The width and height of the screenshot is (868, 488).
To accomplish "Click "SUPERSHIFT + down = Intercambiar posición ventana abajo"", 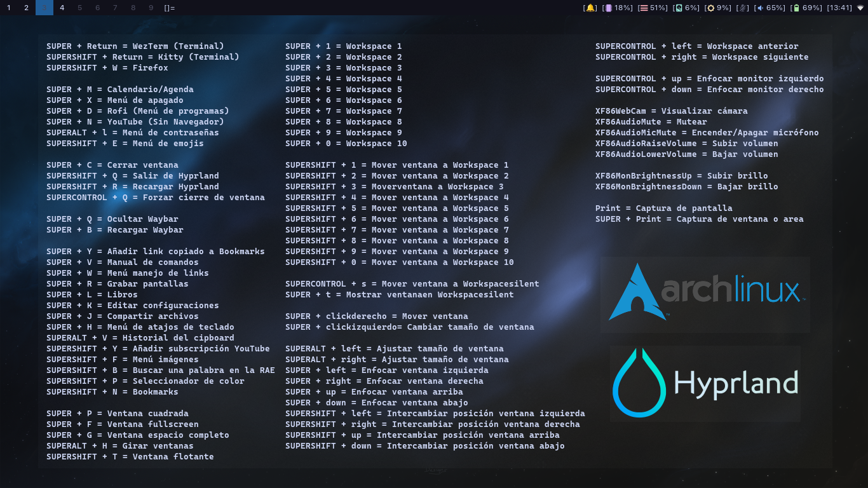I will (x=425, y=446).
